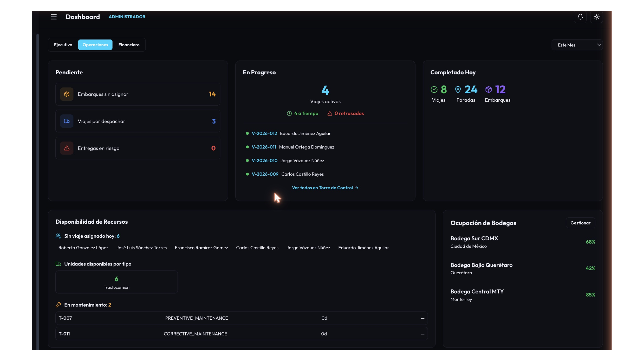Click the Viajes por despachar truck icon
The height and width of the screenshot is (361, 644).
[x=67, y=121]
